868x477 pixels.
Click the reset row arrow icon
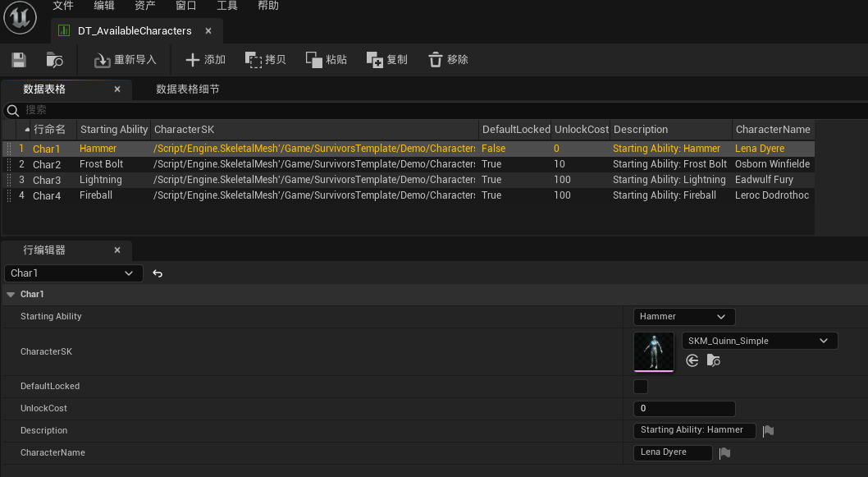click(158, 273)
